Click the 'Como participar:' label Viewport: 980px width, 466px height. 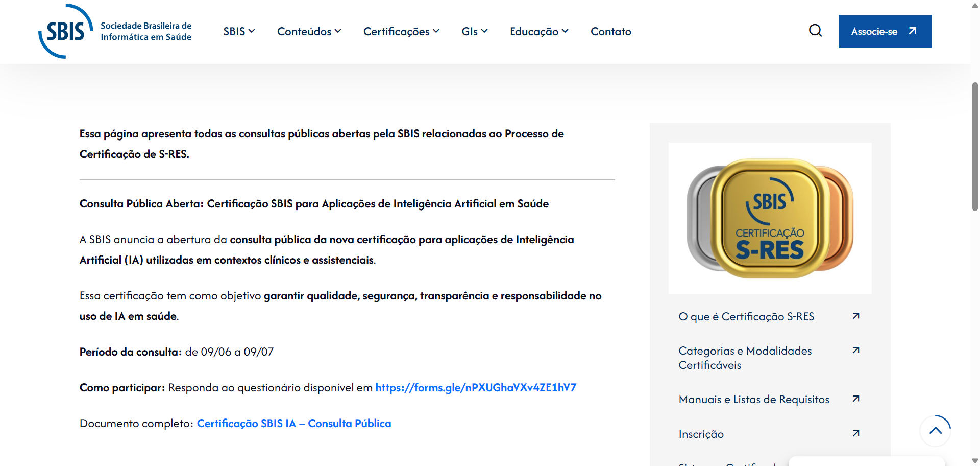[x=122, y=388]
